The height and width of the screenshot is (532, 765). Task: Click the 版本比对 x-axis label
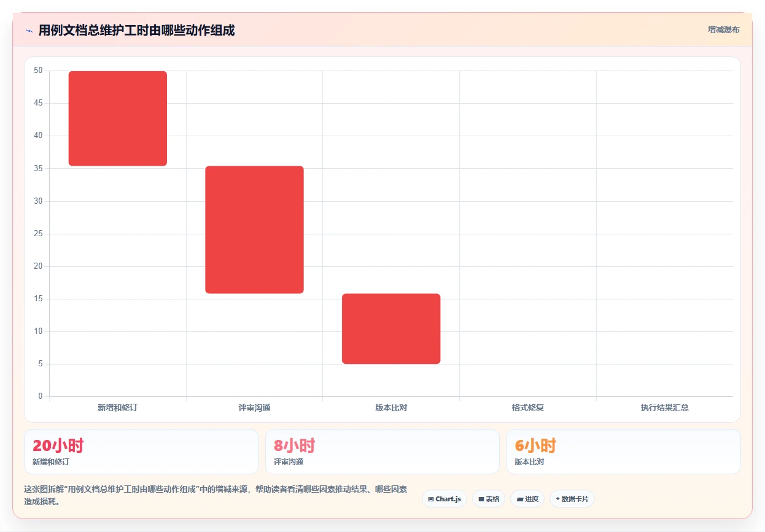coord(391,407)
